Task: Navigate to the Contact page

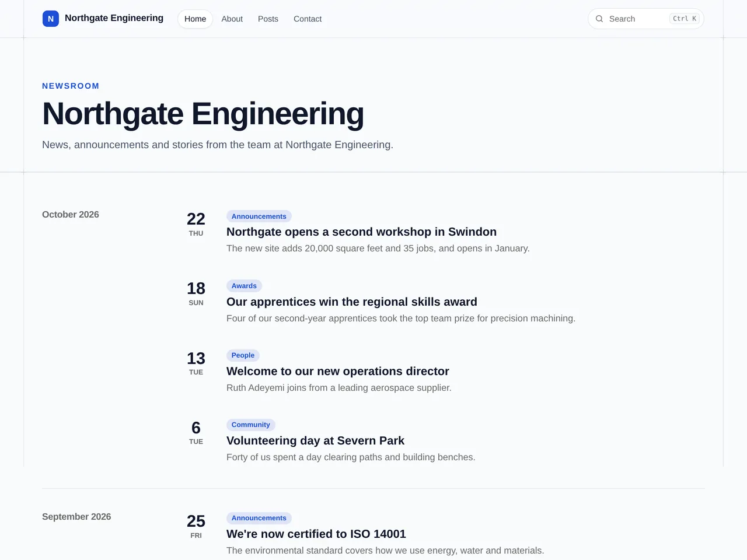Action: pyautogui.click(x=308, y=19)
